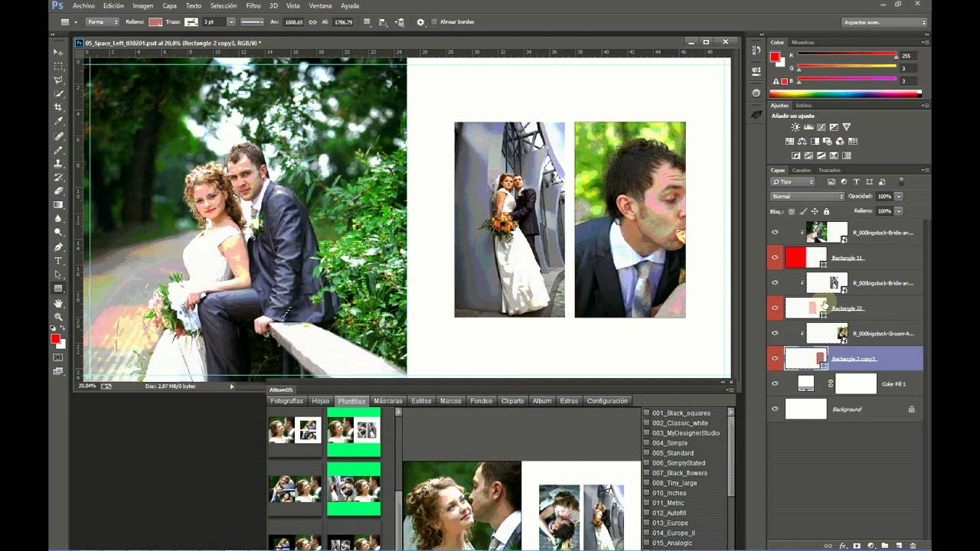The height and width of the screenshot is (551, 980).
Task: Add a Brightness/Contrast adjustment
Action: 795,127
